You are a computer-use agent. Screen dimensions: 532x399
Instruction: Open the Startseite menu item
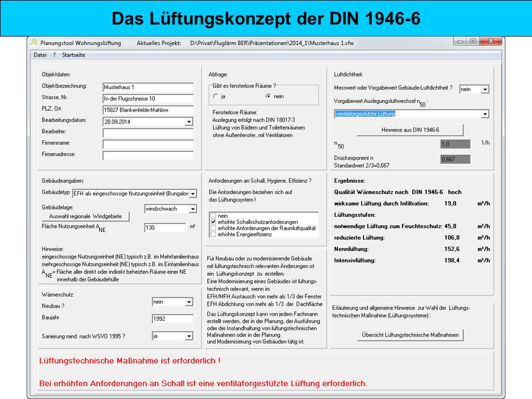(x=73, y=55)
